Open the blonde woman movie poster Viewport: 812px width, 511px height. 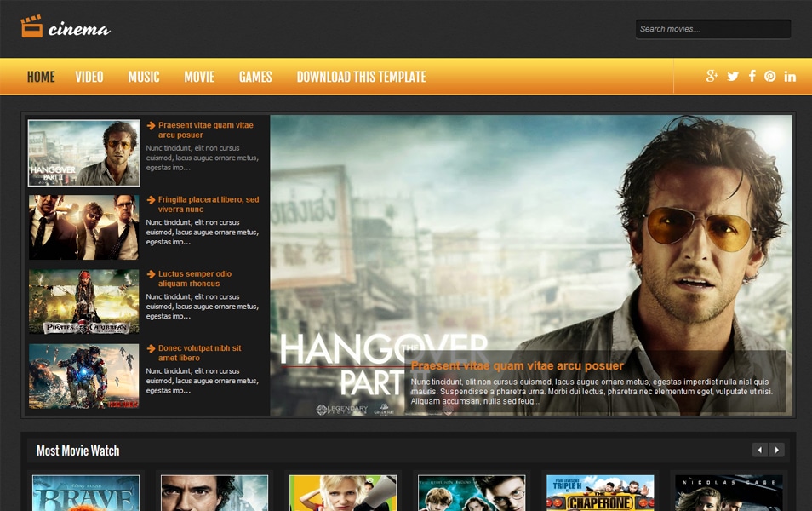click(343, 493)
